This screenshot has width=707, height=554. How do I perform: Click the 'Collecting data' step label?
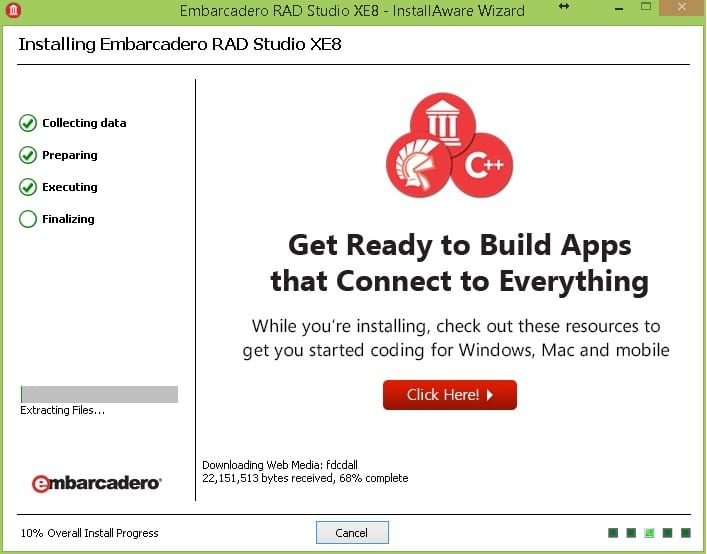click(x=84, y=123)
